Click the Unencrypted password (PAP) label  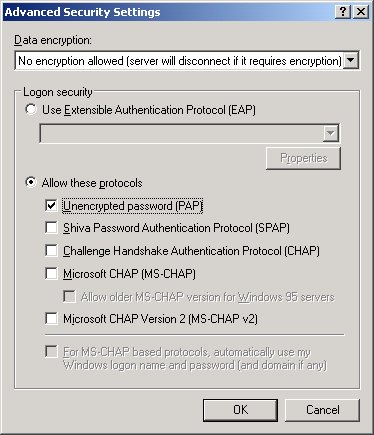pyautogui.click(x=133, y=206)
